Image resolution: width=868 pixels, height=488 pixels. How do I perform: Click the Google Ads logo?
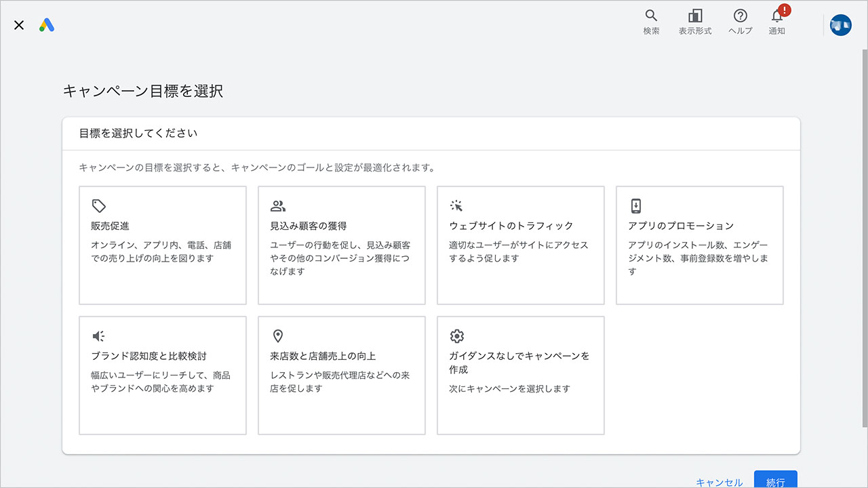(46, 25)
